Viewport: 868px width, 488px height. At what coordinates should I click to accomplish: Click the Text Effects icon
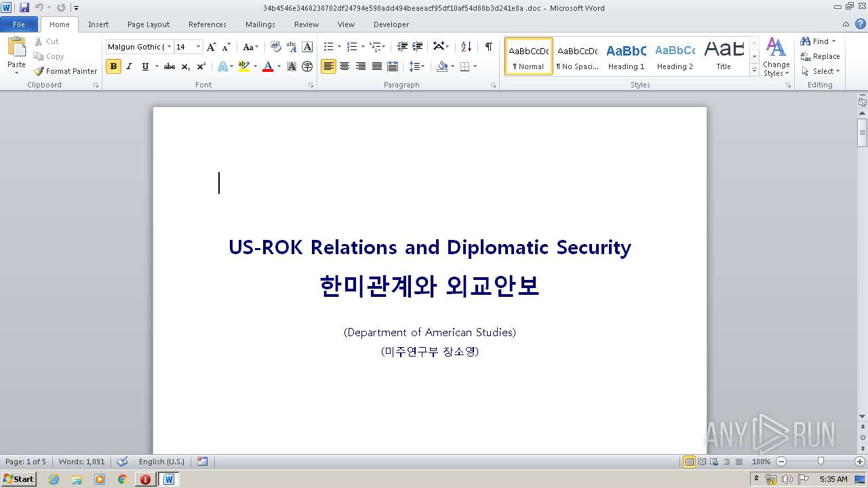tap(222, 66)
